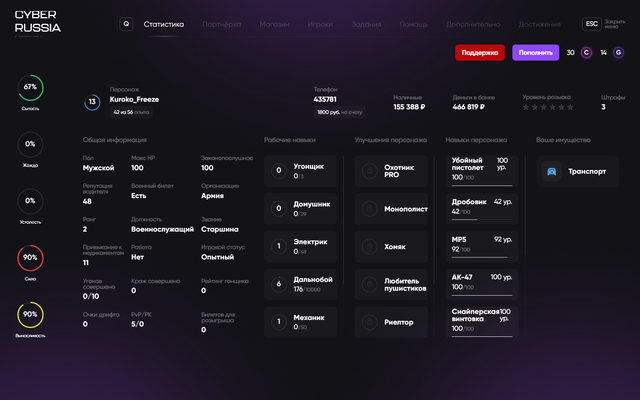This screenshot has height=400, width=640.
Task: Click lock icon on Хомяк
Action: [369, 247]
